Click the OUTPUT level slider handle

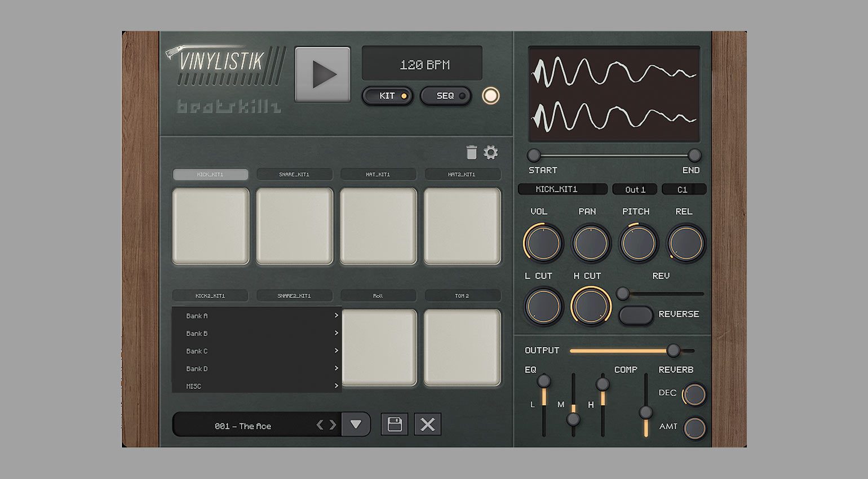pos(673,351)
